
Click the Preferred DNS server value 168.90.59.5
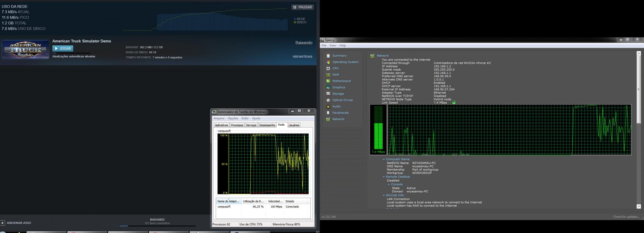(442, 76)
